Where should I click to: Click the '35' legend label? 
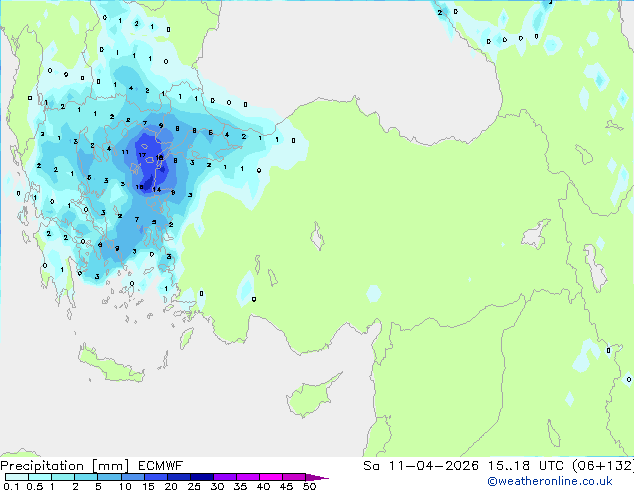click(240, 486)
